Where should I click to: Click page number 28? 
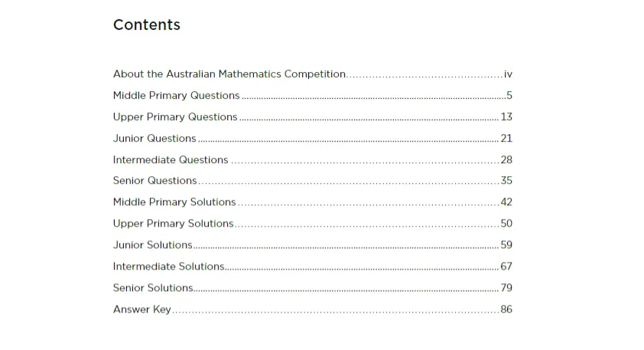(x=506, y=159)
